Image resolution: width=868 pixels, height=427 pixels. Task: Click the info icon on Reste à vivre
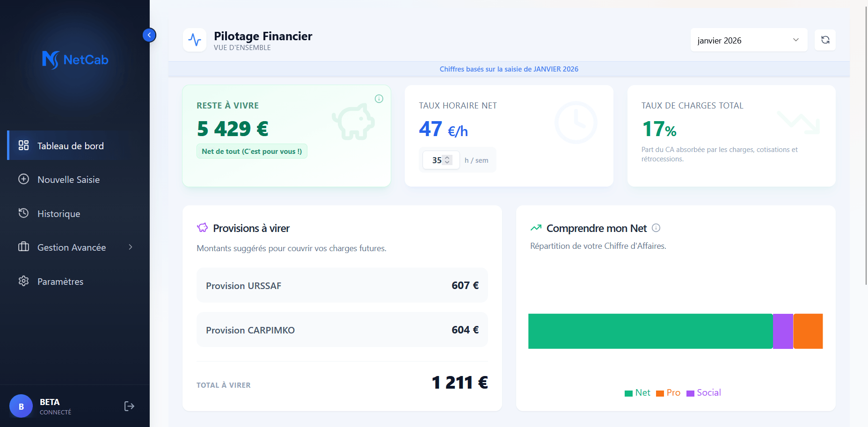379,99
